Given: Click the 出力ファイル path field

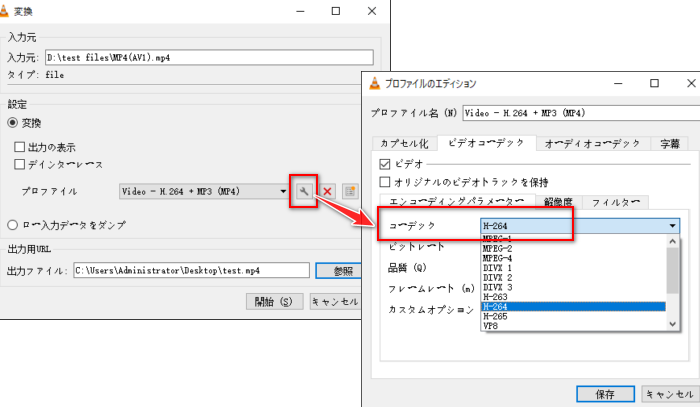Looking at the screenshot, I should (192, 270).
